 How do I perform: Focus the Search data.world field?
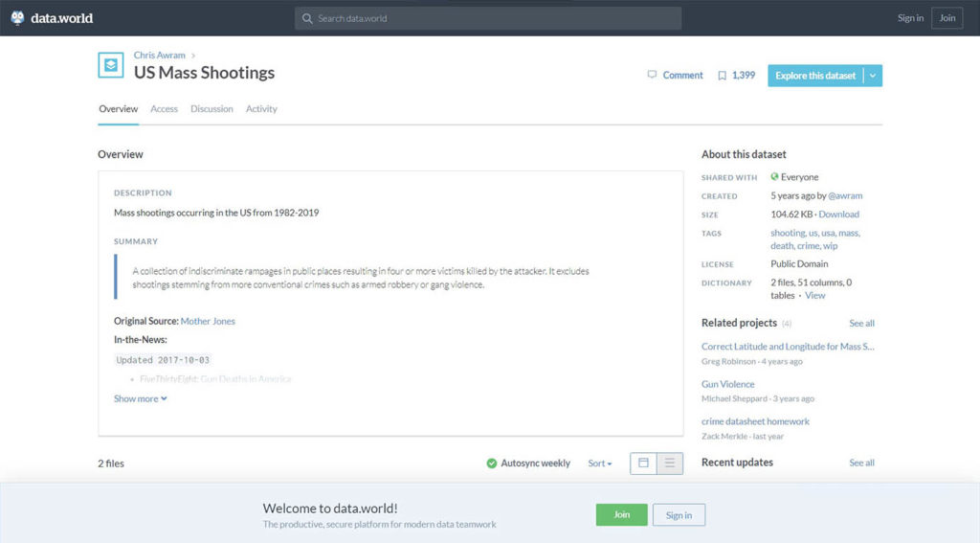click(488, 19)
